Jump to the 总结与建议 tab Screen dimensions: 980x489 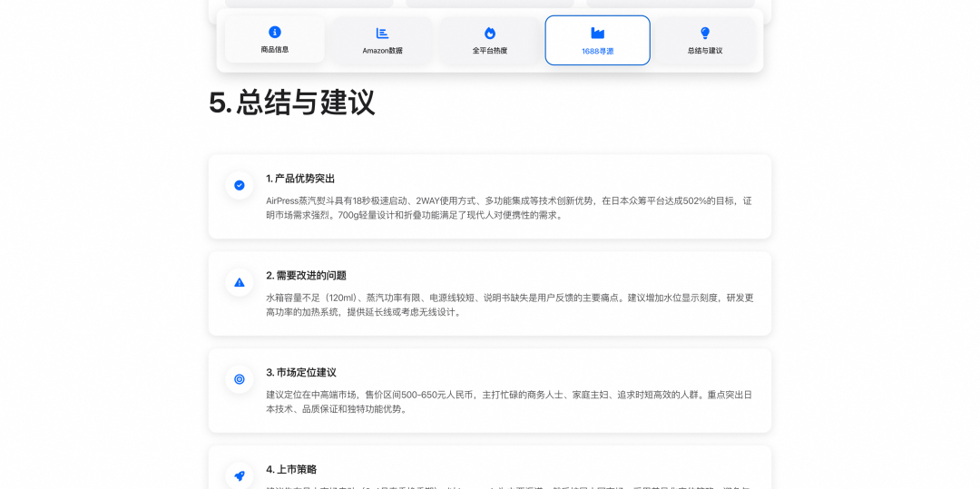point(705,51)
